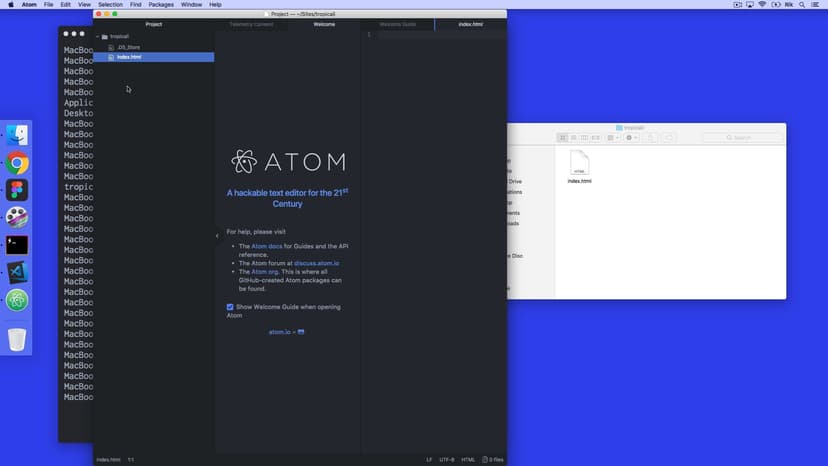Open the Find menu

[135, 4]
